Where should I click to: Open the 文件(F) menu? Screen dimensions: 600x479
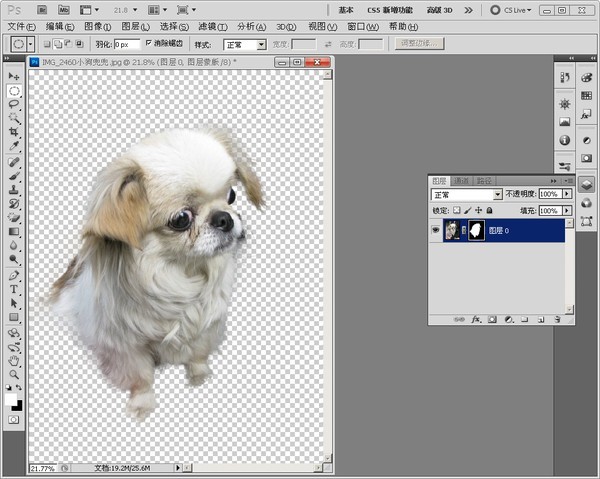pos(21,26)
